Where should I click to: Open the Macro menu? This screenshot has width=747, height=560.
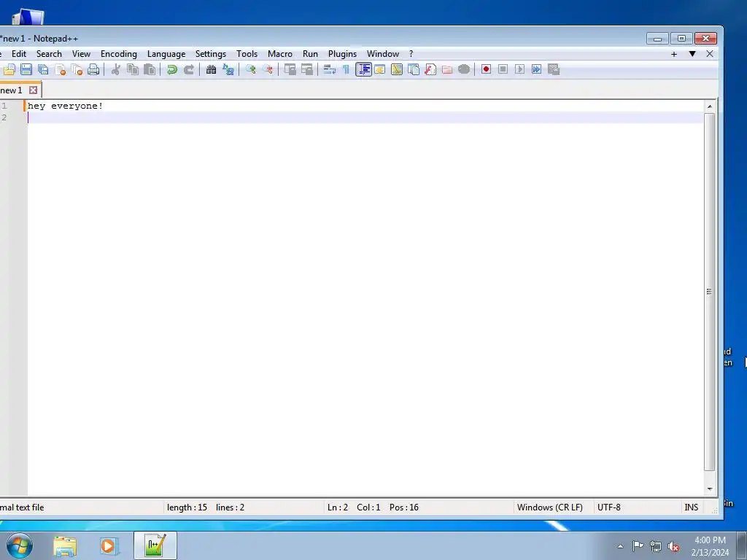tap(280, 54)
